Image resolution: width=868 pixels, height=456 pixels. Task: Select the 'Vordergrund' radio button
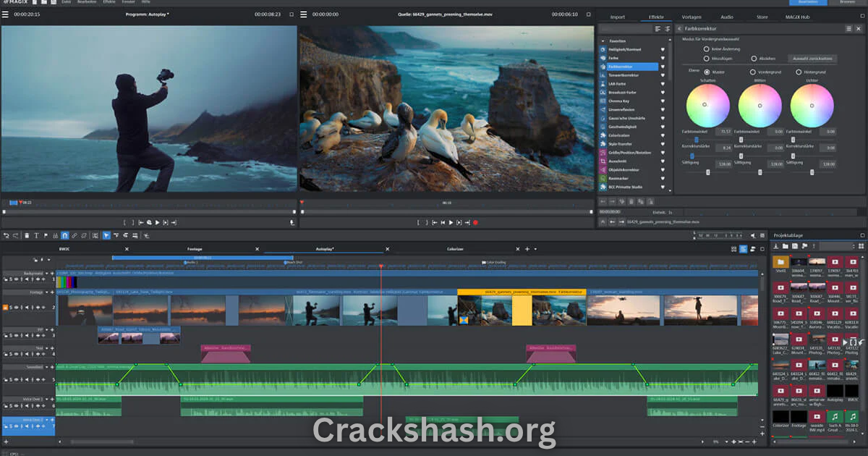click(x=752, y=72)
